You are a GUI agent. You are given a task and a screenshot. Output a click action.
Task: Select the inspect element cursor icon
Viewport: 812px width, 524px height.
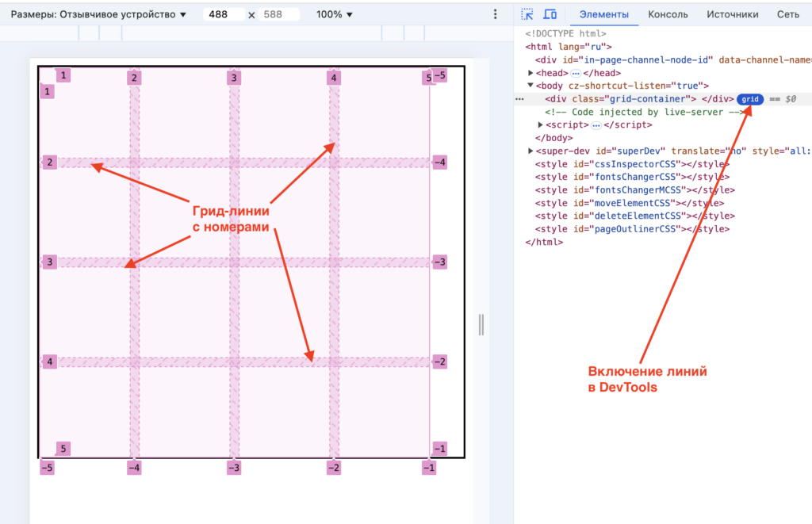(x=526, y=14)
